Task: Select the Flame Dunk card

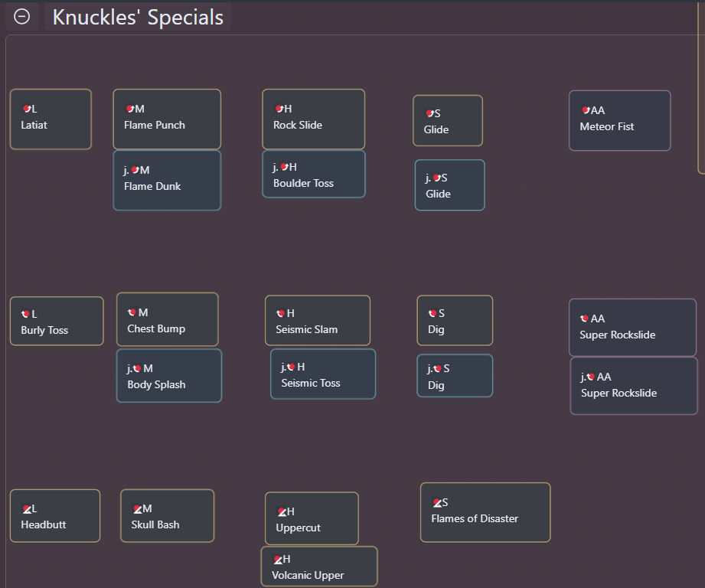Action: [167, 180]
